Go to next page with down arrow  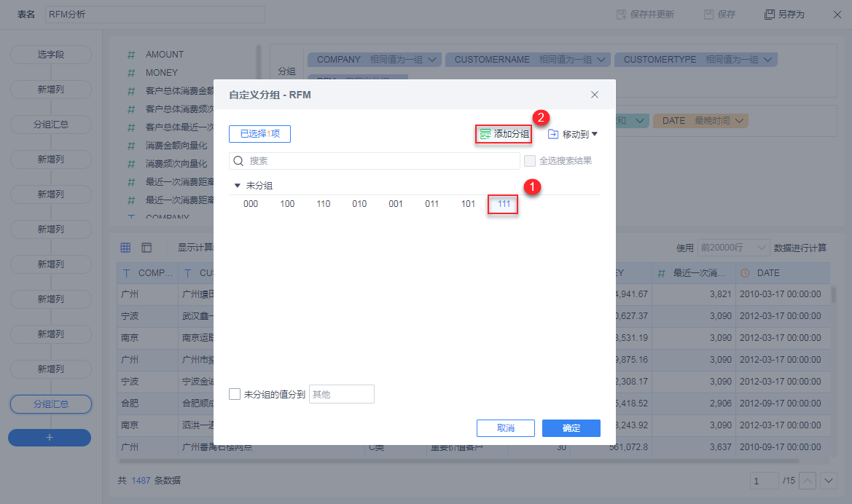[828, 481]
